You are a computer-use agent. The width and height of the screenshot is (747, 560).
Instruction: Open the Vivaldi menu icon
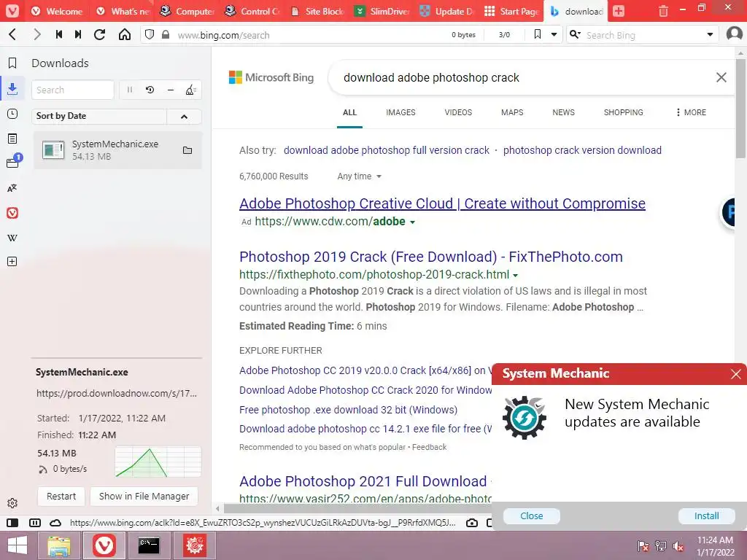pos(12,10)
